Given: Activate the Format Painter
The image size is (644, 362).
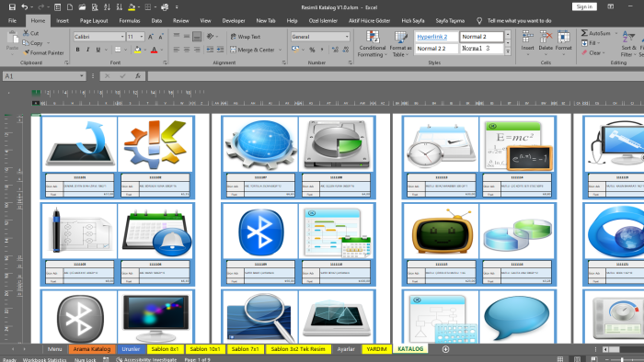Looking at the screenshot, I should [x=43, y=53].
